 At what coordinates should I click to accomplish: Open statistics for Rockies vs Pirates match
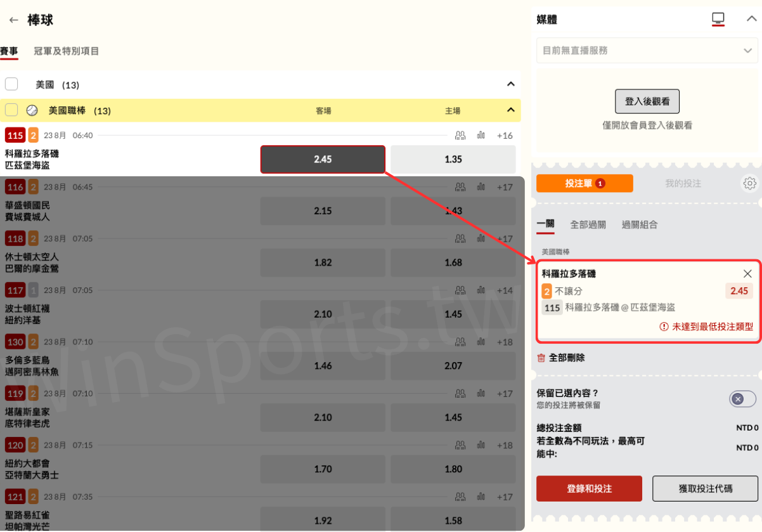481,135
